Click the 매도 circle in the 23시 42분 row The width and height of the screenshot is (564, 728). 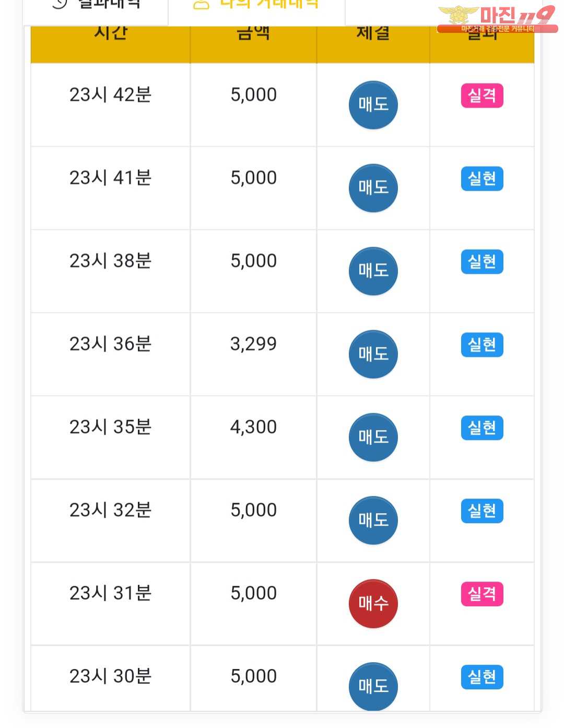tap(373, 105)
